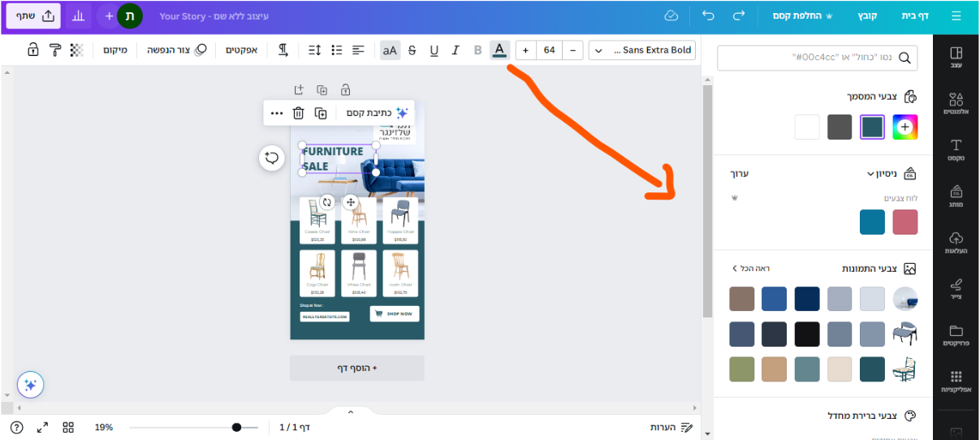Open the אפקטים effects options
980x440 pixels.
(241, 50)
